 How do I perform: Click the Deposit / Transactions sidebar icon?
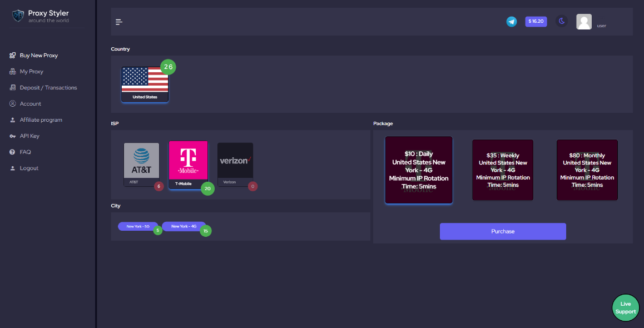click(x=13, y=87)
